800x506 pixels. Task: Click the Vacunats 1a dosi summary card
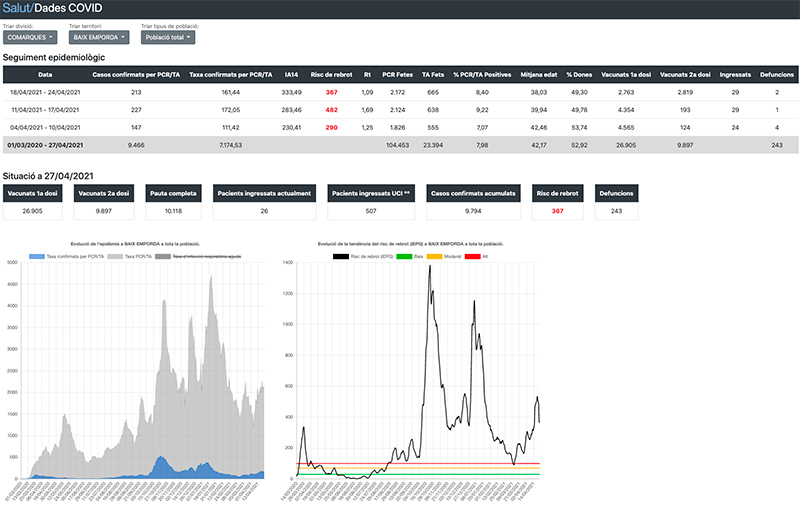tap(33, 202)
